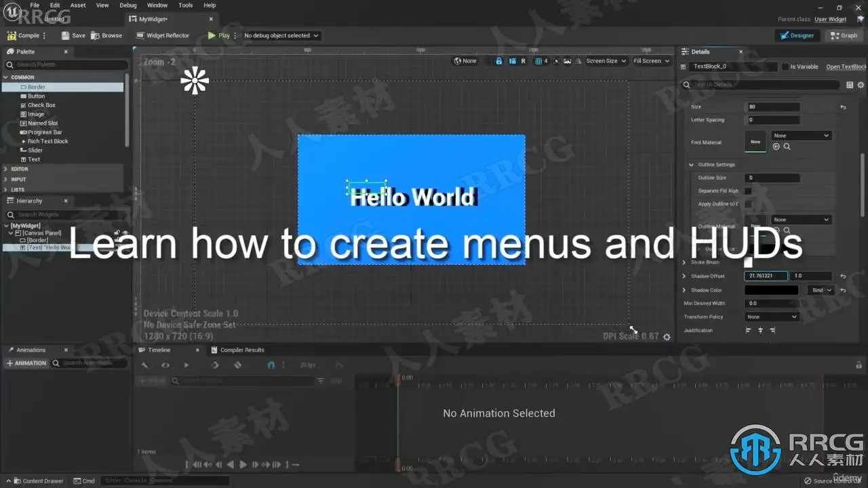Toggle respect locks R button

tap(523, 61)
